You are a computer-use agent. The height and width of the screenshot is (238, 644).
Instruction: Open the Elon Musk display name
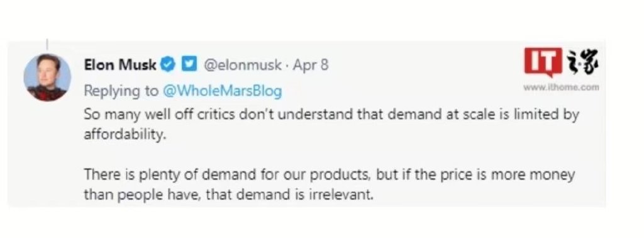pyautogui.click(x=120, y=65)
